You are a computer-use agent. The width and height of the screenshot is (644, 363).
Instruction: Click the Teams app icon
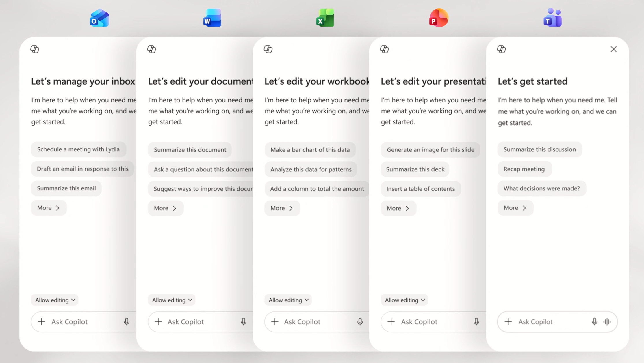[x=552, y=17]
